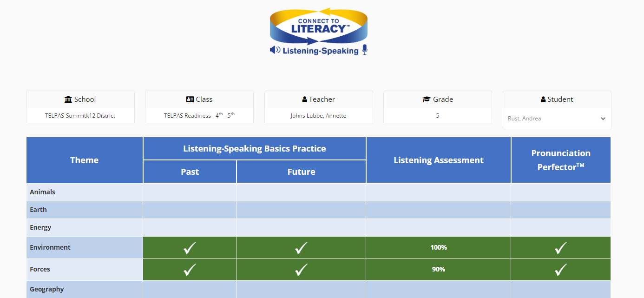Viewport: 644px width, 298px height.
Task: Click the Student dropdown chevron arrow
Action: [x=603, y=119]
